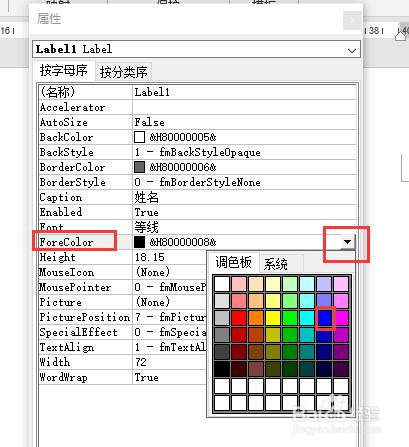
Task: Select the Height property name
Action: click(57, 257)
